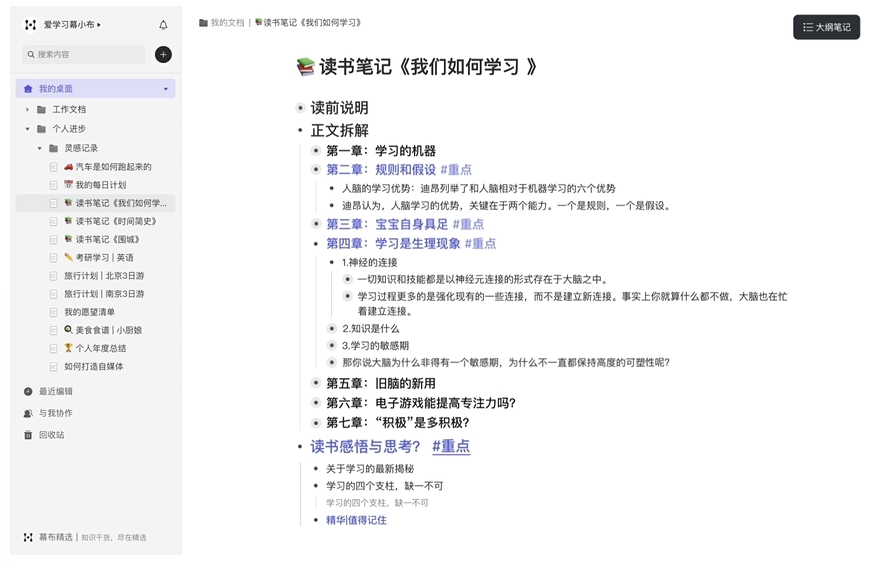Click the 幕布 logo in the sidebar header

click(x=30, y=25)
